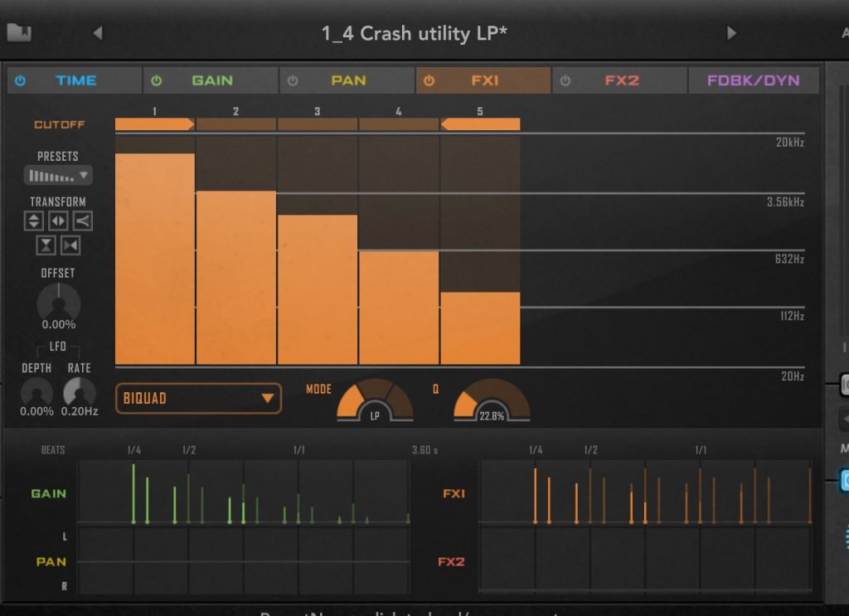The image size is (849, 616).
Task: Click the horizontal flip transform icon
Action: click(x=58, y=221)
